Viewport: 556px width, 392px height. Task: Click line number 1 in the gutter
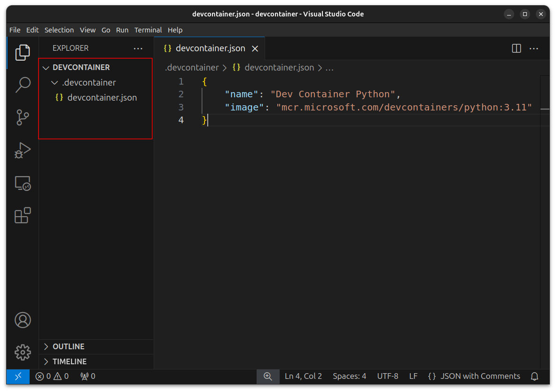coord(181,82)
